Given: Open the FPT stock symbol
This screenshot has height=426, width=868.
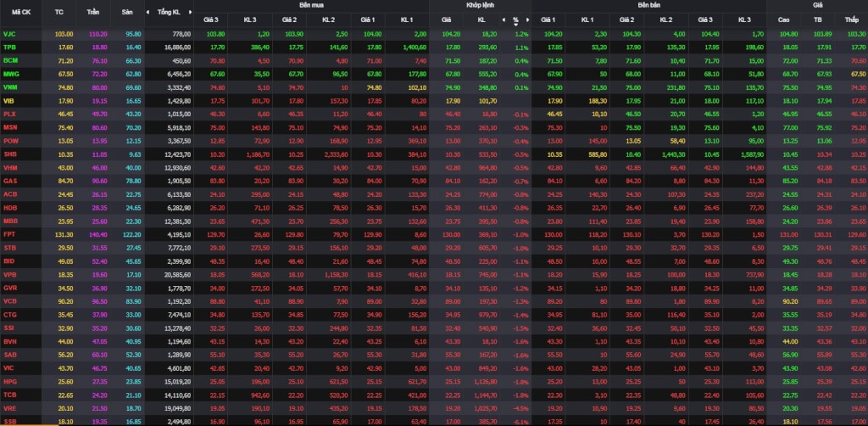Looking at the screenshot, I should click(x=8, y=233).
